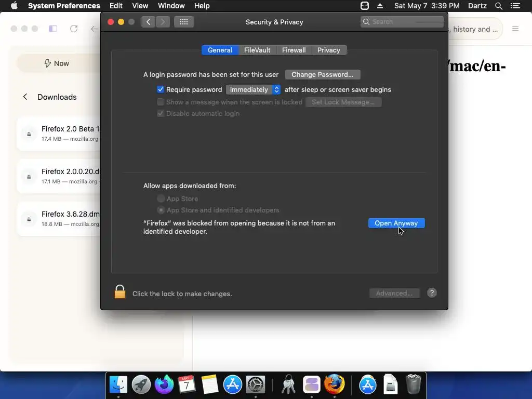Viewport: 532px width, 399px height.
Task: Click the lock icon to make changes
Action: click(120, 292)
